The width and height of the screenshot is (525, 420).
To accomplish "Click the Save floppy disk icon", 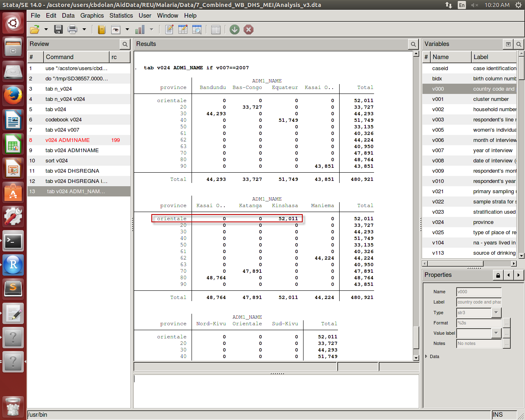I will [x=58, y=30].
